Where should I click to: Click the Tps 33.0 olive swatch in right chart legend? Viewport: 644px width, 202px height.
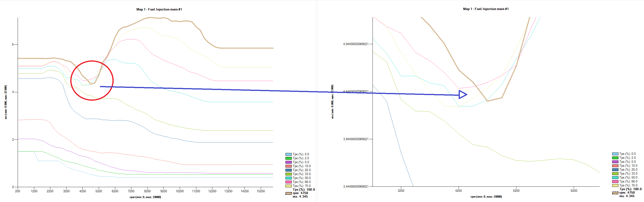pos(615,174)
